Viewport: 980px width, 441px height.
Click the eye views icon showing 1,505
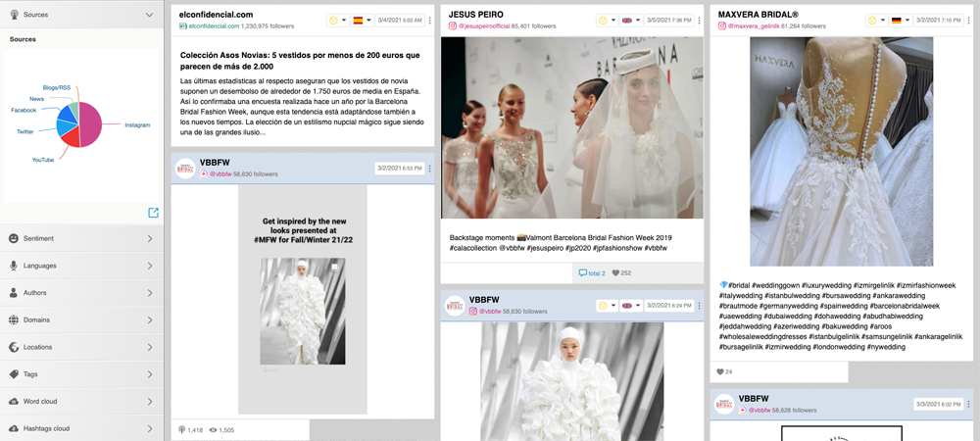coord(213,430)
